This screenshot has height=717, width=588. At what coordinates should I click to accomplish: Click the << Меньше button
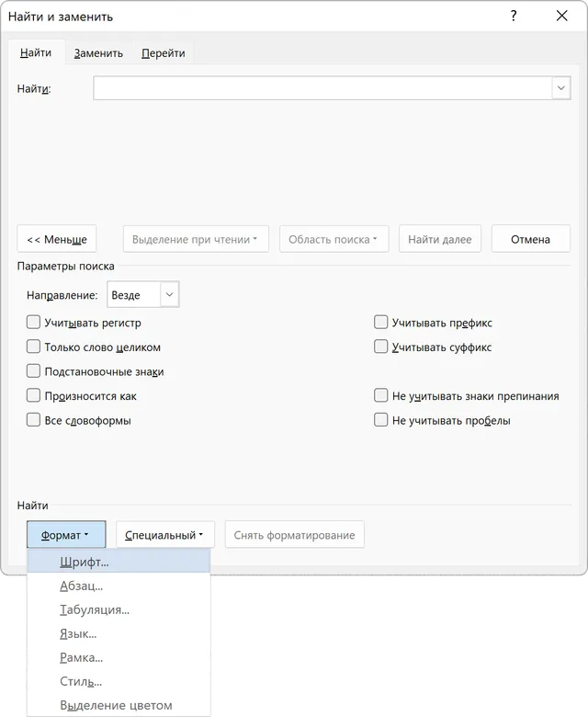pyautogui.click(x=57, y=239)
